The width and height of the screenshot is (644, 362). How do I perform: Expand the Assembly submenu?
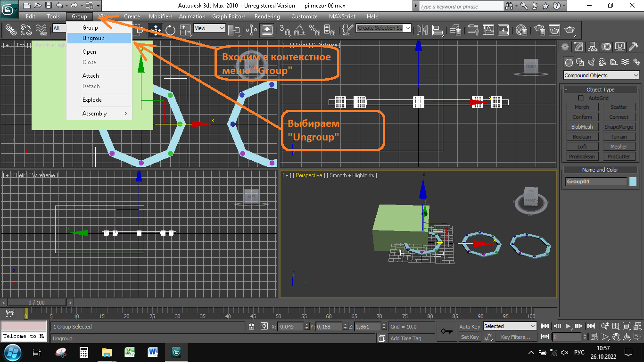(x=99, y=114)
